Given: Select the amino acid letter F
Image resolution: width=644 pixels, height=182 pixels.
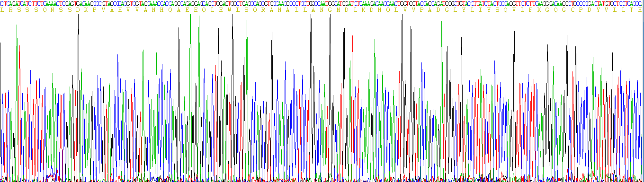Looking at the screenshot, I should click(x=530, y=10).
